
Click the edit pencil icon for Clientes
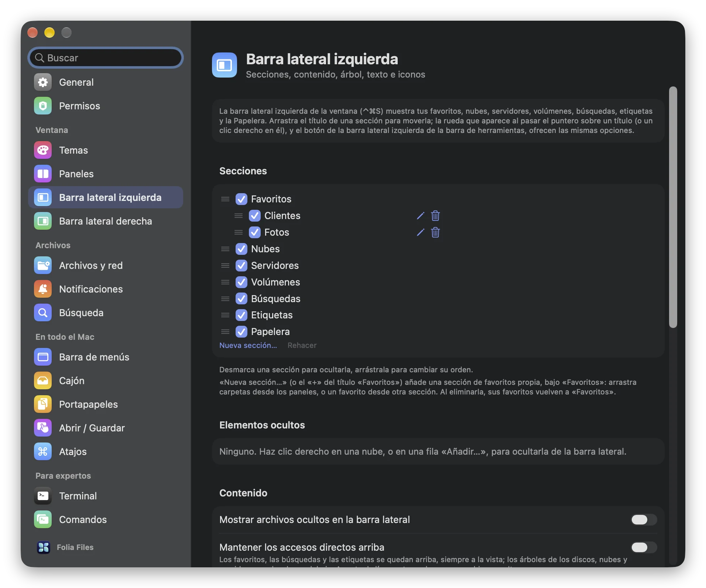click(420, 216)
